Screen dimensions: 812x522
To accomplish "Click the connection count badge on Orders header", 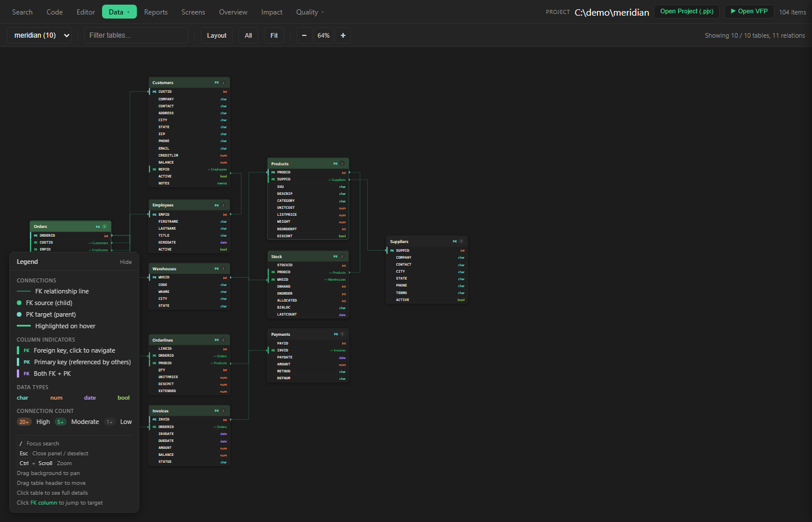I will [x=105, y=227].
